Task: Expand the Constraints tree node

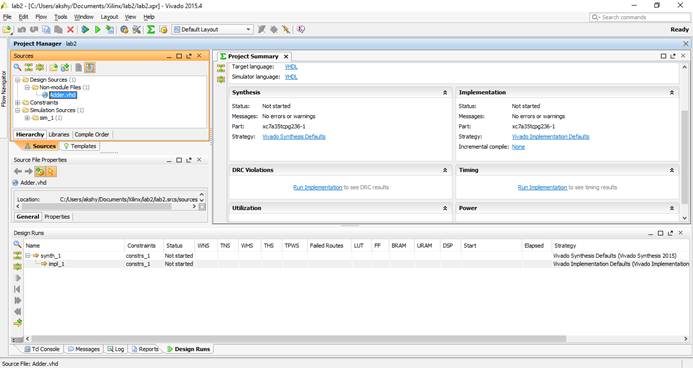Action: [18, 102]
